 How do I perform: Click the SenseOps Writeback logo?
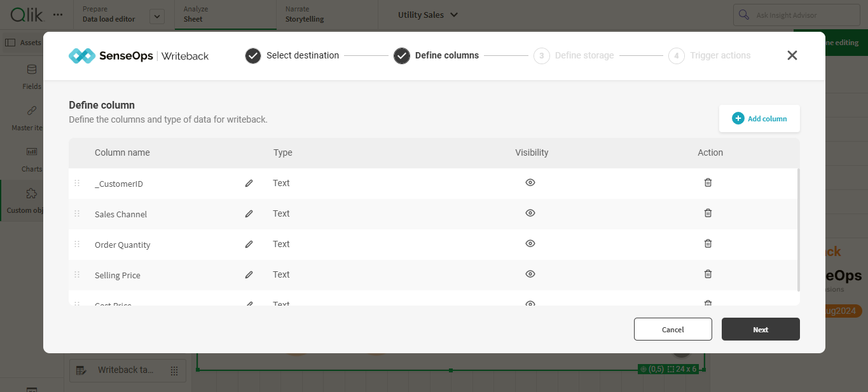tap(139, 56)
